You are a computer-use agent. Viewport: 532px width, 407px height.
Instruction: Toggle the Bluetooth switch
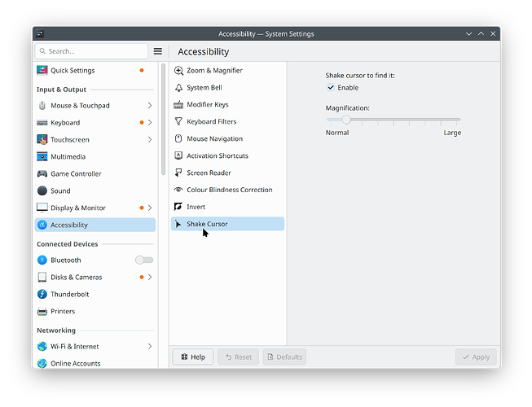pos(144,260)
